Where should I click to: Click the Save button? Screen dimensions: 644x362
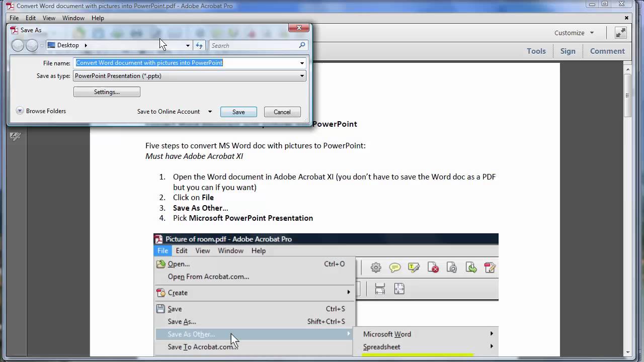coord(238,112)
